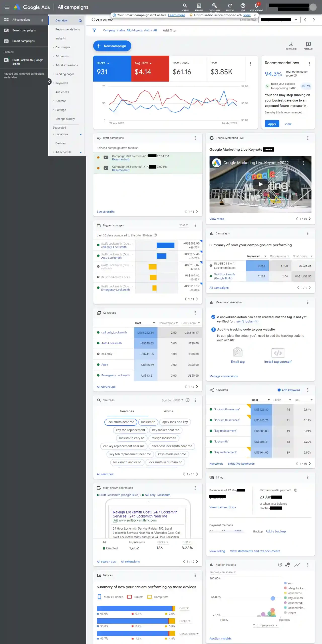The width and height of the screenshot is (322, 644).
Task: Open the hamburger main menu
Action: coord(7,7)
